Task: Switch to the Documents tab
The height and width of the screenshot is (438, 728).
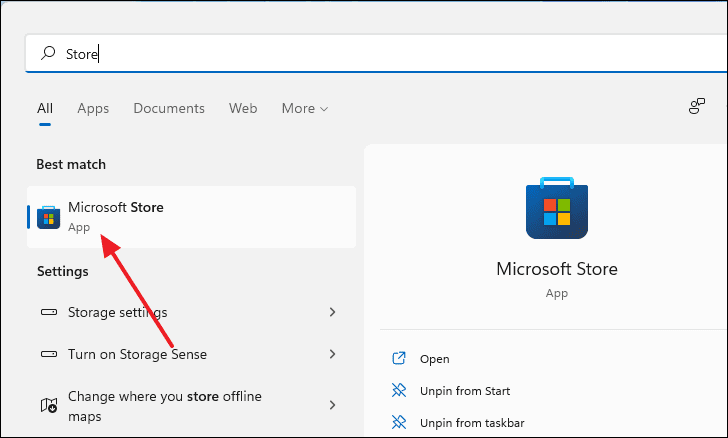Action: tap(169, 108)
